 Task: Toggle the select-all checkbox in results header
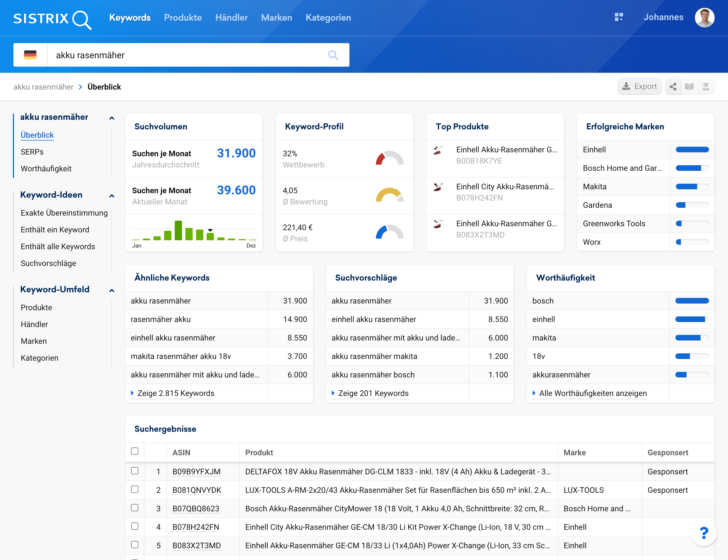(135, 451)
